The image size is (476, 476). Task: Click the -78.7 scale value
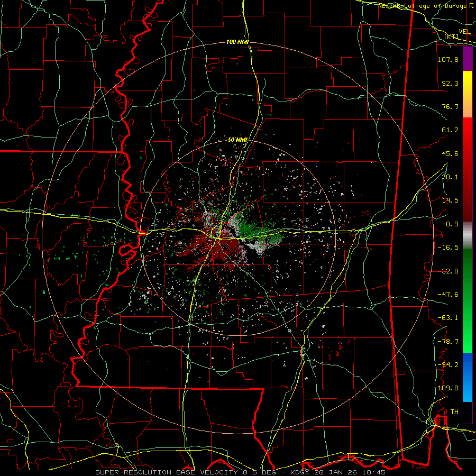[448, 342]
